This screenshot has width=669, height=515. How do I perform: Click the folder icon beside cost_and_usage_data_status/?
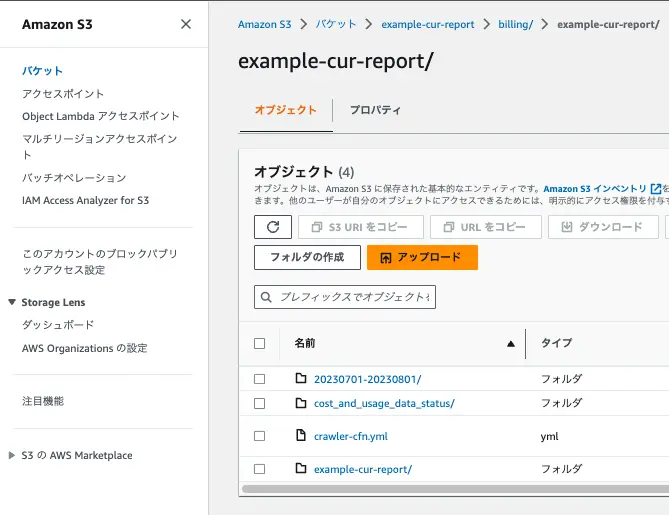tap(301, 403)
